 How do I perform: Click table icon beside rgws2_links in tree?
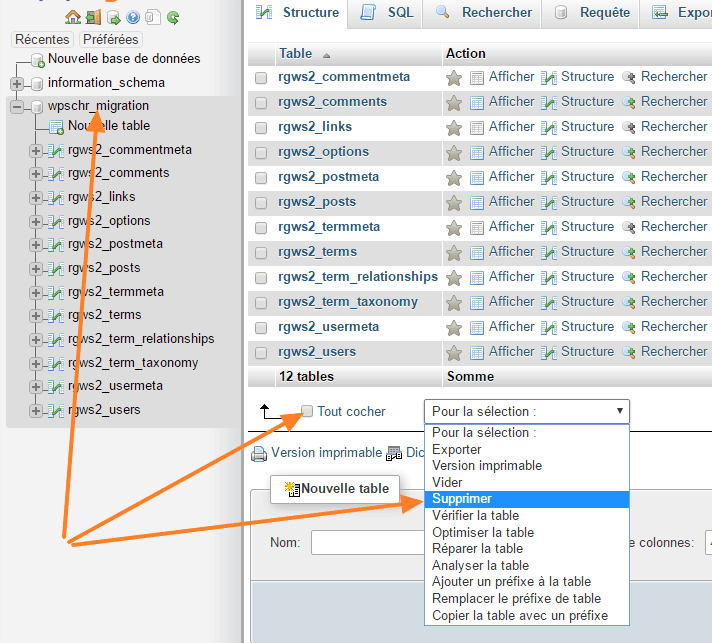coord(56,198)
